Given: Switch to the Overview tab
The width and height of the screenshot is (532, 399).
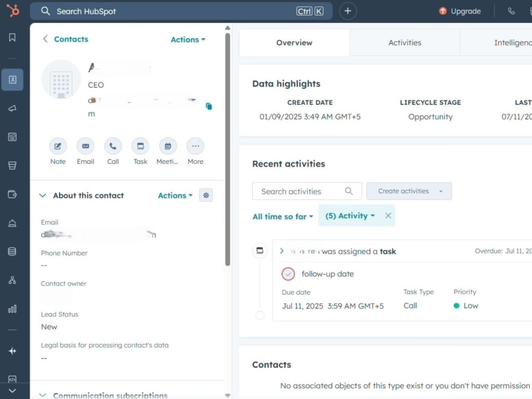Looking at the screenshot, I should click(x=294, y=43).
